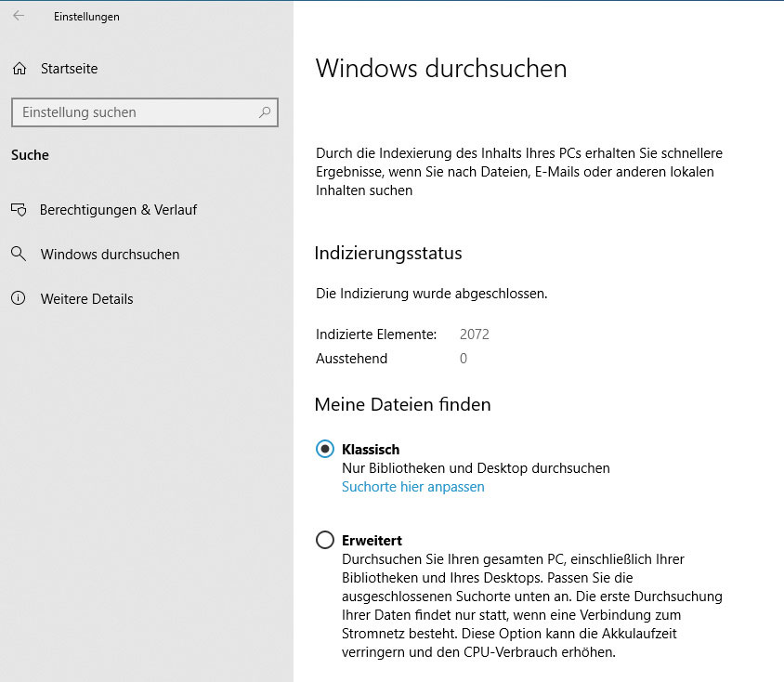Click Nur Bibliotheken und Desktop durchsuchen text
784x682 pixels.
[x=476, y=468]
